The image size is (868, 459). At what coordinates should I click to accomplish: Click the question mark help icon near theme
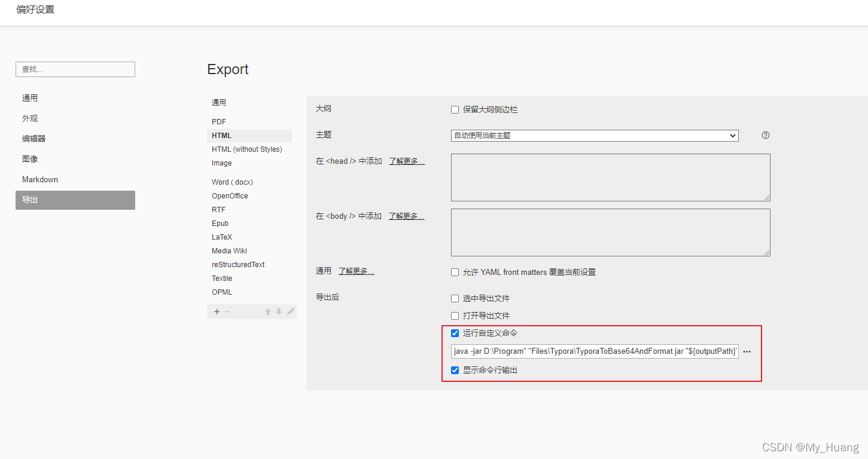coord(765,135)
